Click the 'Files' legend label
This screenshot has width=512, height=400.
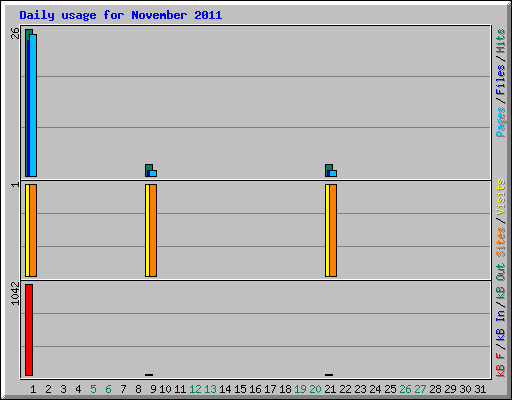(x=500, y=79)
